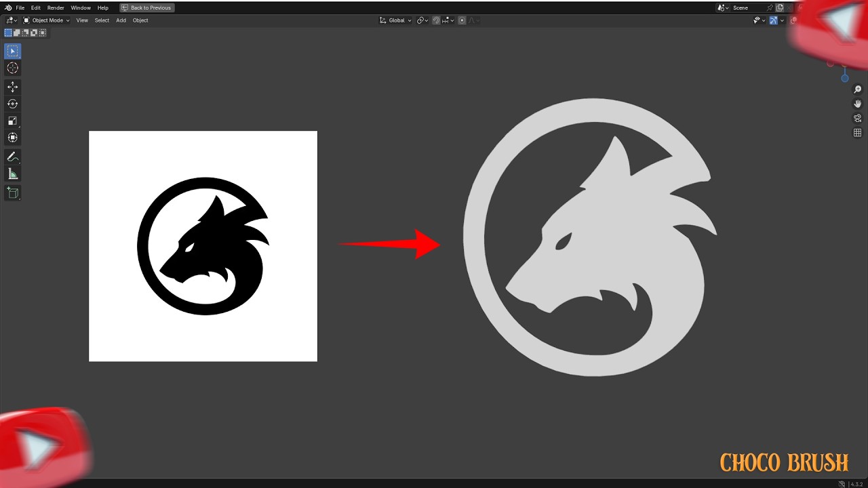Open the View menu in viewport header
Screen dimensions: 868x488
[82, 20]
